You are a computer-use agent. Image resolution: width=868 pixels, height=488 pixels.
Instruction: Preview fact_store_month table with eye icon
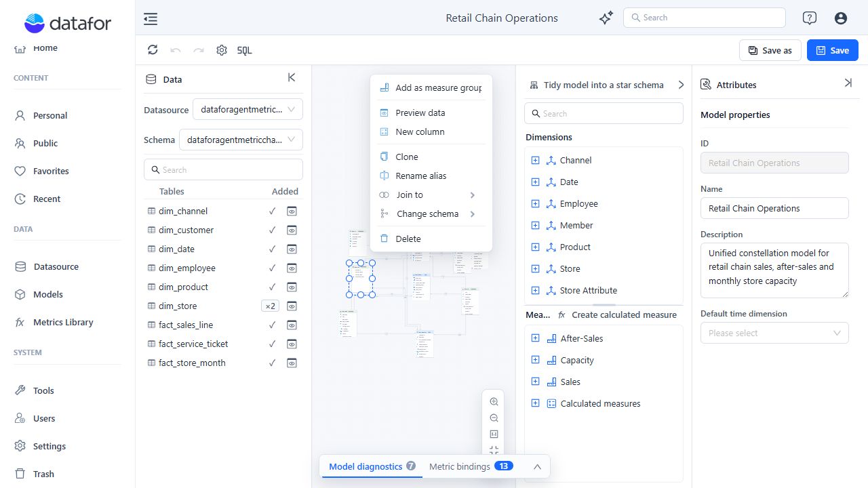tap(292, 363)
